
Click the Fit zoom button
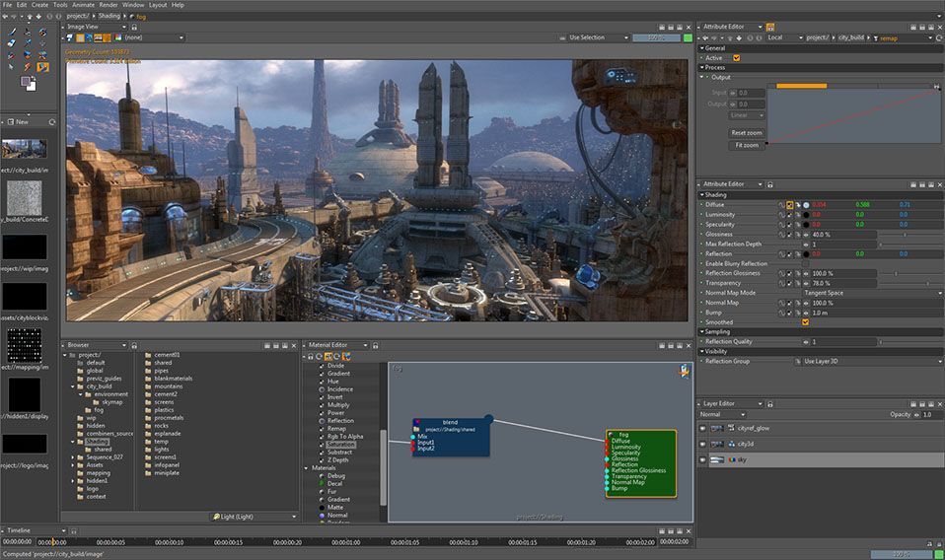point(746,145)
